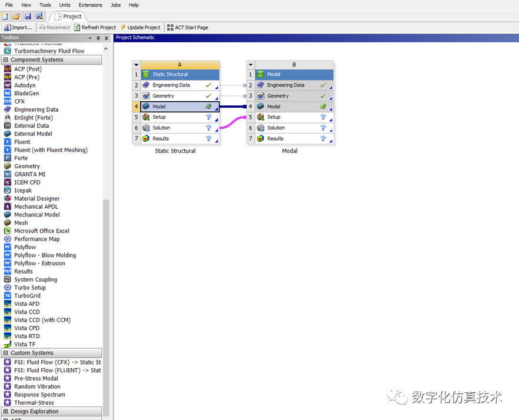Select the Autodyn component icon

(x=7, y=85)
